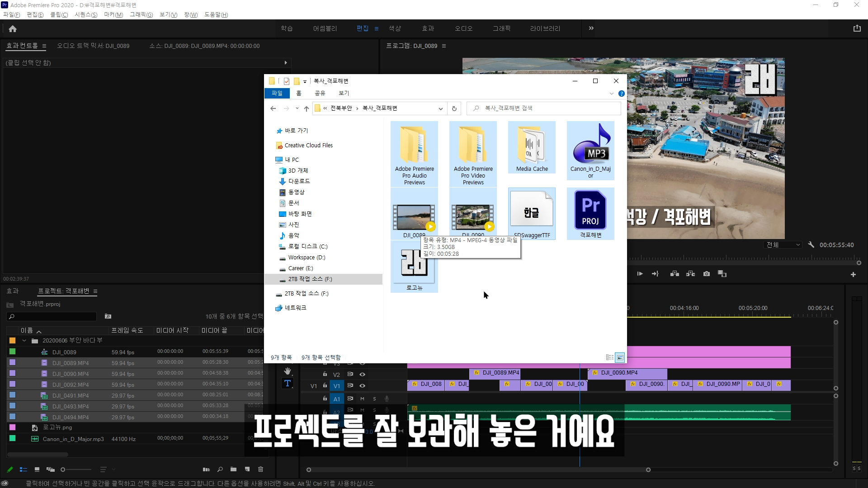Viewport: 868px width, 488px height.
Task: Select the Hand tool
Action: point(288,371)
